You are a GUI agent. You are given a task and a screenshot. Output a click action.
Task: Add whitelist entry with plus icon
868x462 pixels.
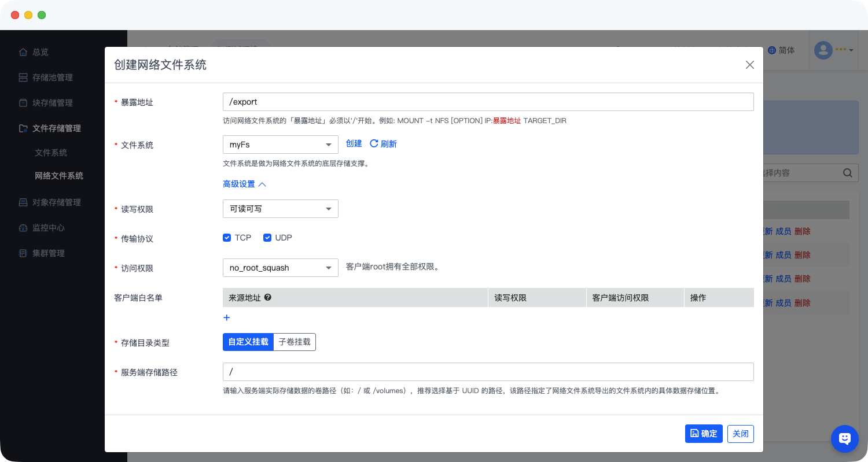point(227,317)
